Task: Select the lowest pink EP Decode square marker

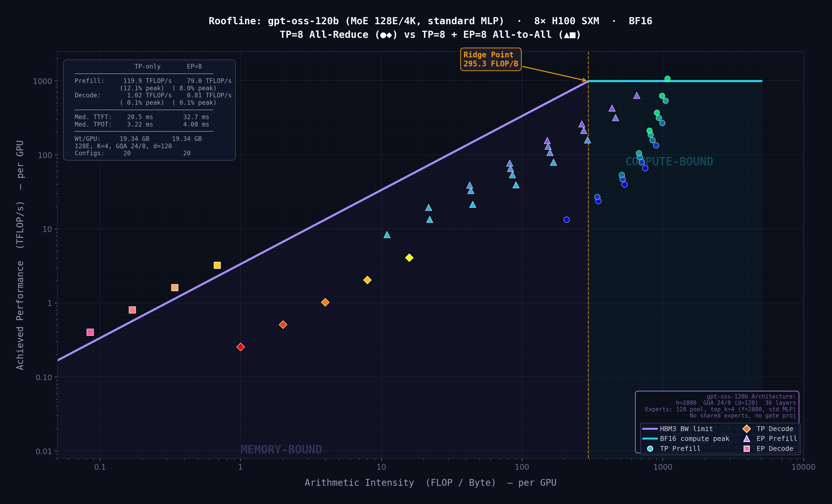Action: pos(90,332)
